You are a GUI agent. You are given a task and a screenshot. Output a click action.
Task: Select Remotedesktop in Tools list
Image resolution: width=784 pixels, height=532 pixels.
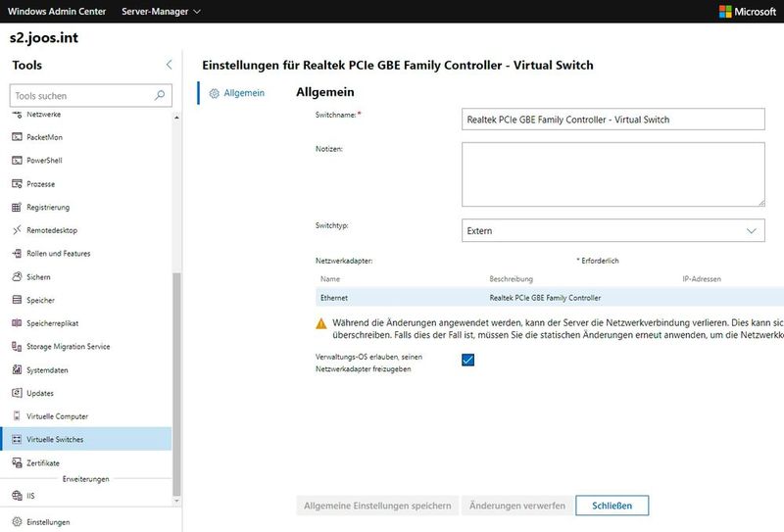pos(52,230)
